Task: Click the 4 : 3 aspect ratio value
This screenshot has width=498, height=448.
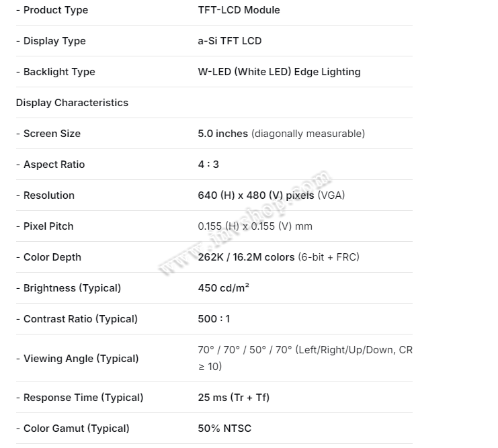Action: (x=208, y=165)
